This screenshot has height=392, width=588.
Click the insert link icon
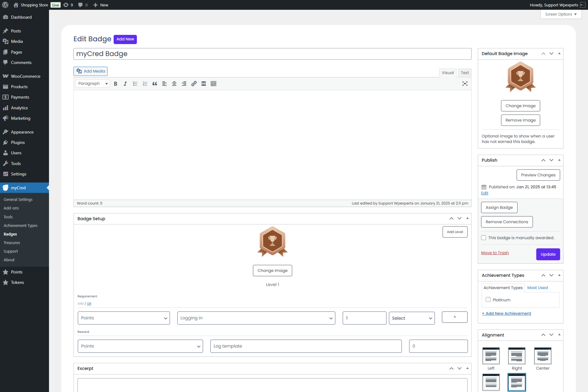pyautogui.click(x=194, y=84)
